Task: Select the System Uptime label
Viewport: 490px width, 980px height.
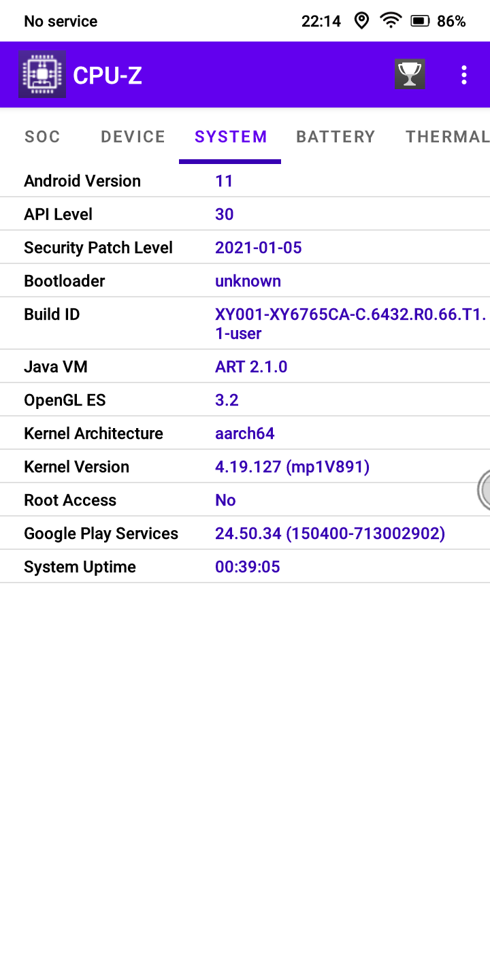Action: point(80,567)
